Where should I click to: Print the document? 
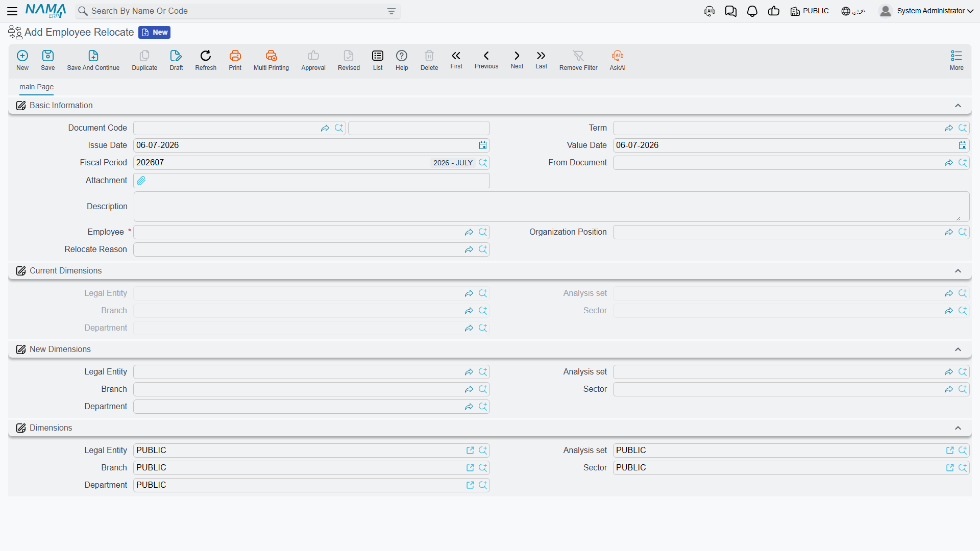pyautogui.click(x=235, y=60)
